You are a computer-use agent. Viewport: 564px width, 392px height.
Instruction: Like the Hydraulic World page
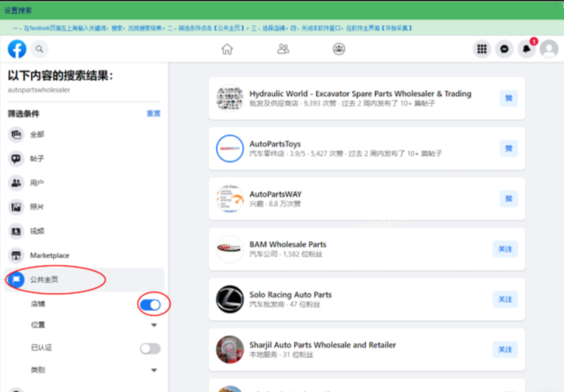pyautogui.click(x=509, y=98)
